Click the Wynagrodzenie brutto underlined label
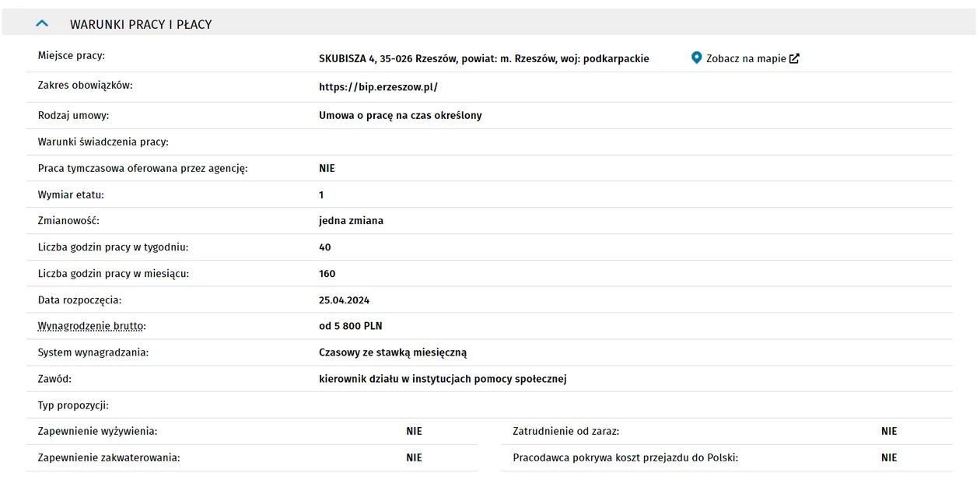The height and width of the screenshot is (501, 980). click(92, 326)
